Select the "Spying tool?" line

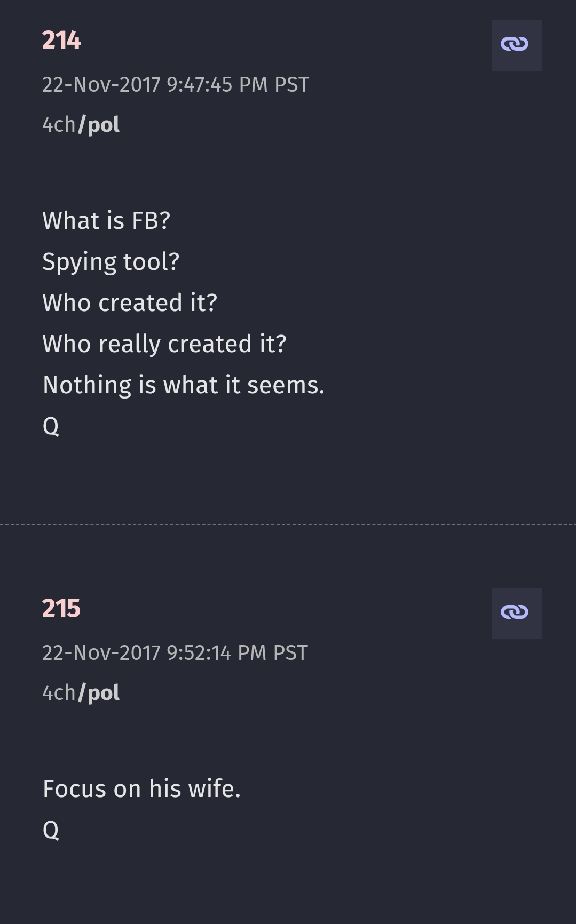[x=111, y=262]
